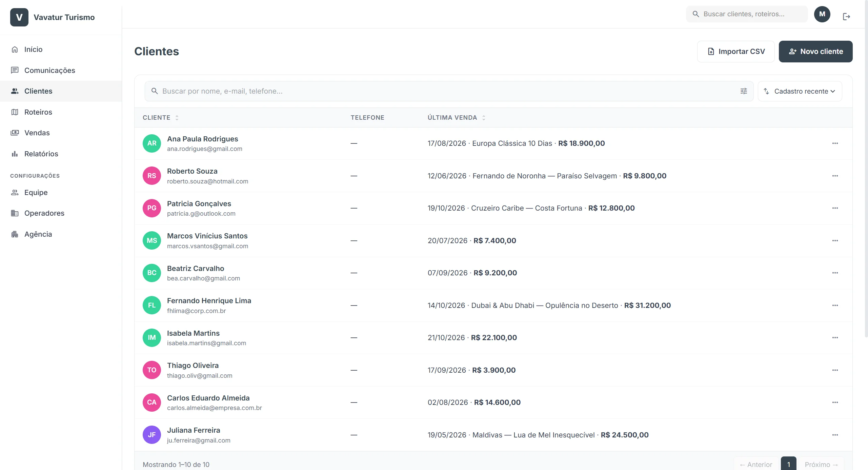Open actions menu for Carlos Eduardo Almeida
The width and height of the screenshot is (868, 470).
[835, 403]
